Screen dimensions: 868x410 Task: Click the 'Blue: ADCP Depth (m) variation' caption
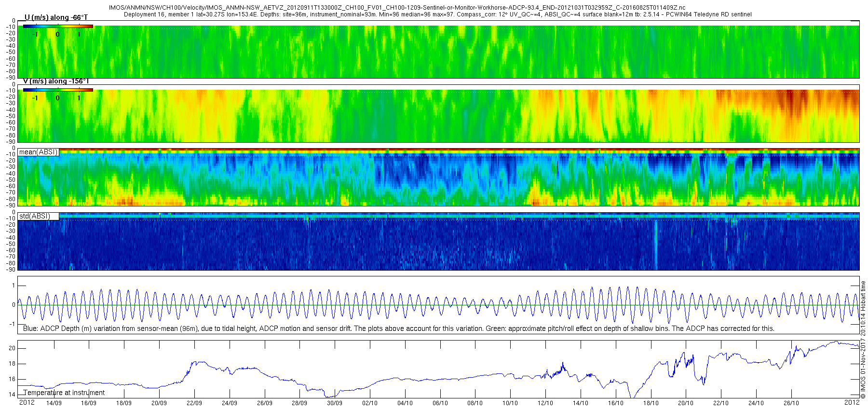[x=399, y=328]
